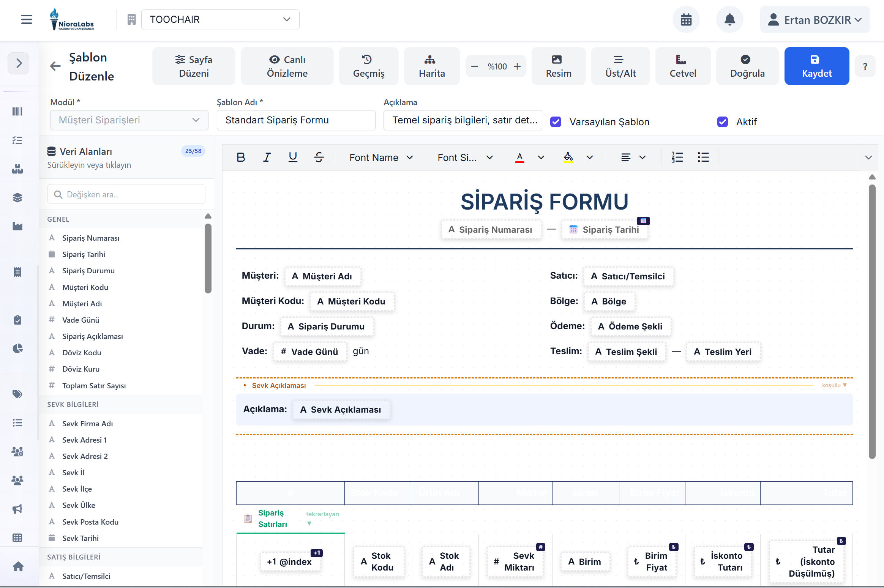
Task: Uncheck the Varsayılan Şablon checkbox
Action: (x=556, y=122)
